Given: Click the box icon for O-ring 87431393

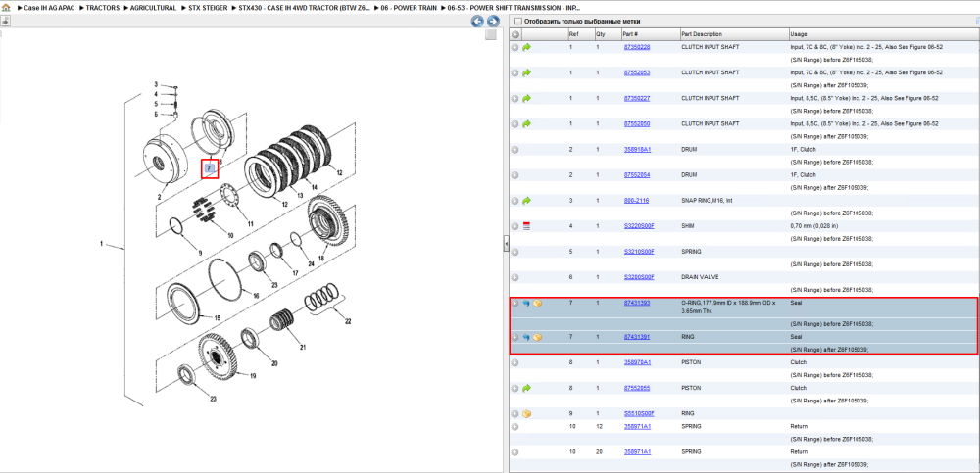Looking at the screenshot, I should tap(537, 303).
